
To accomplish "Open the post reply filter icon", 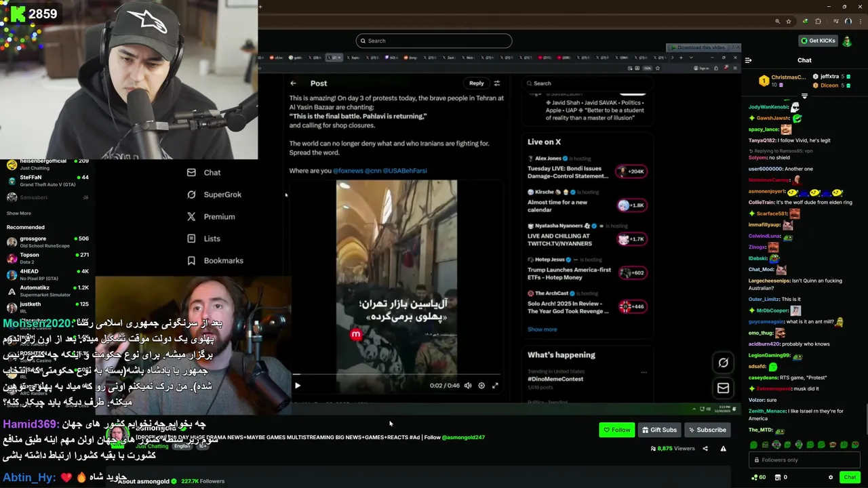I will 497,83.
